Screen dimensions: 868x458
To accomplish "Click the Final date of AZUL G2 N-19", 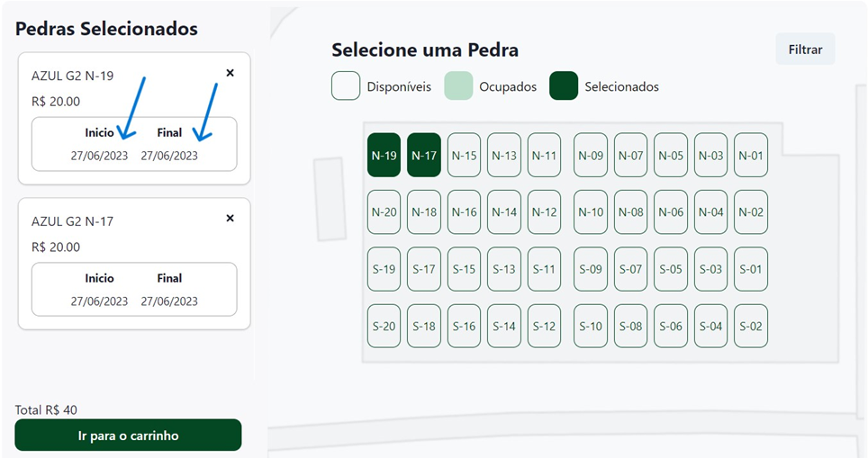I will (169, 156).
